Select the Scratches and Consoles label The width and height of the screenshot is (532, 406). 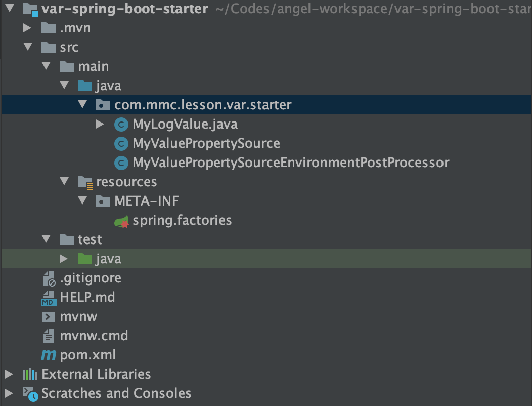[x=116, y=393]
